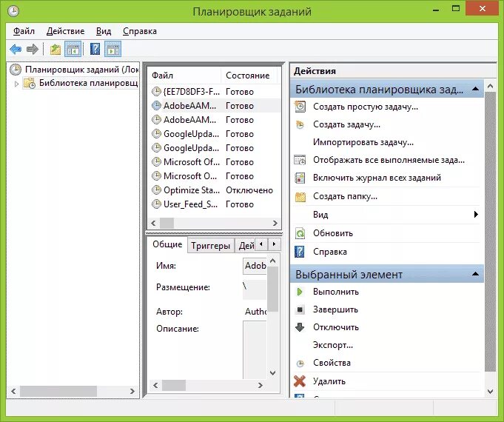This screenshot has width=504, height=422.
Task: Click the 'Имя' input field showing Adob
Action: click(x=255, y=266)
